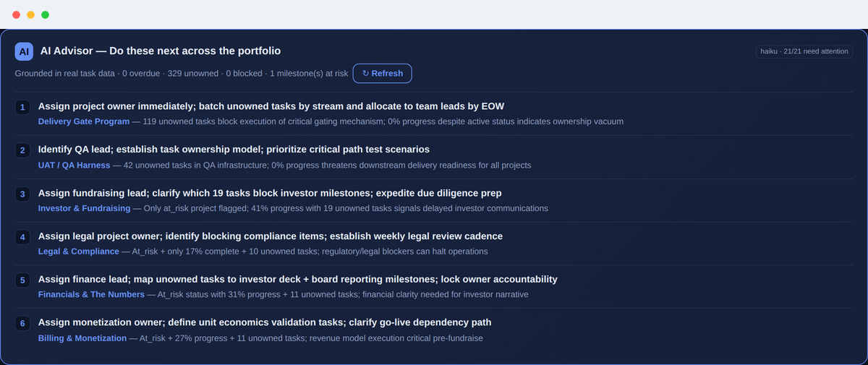Screen dimensions: 868x365
Task: Open the Financials & The Numbers link
Action: coord(91,294)
